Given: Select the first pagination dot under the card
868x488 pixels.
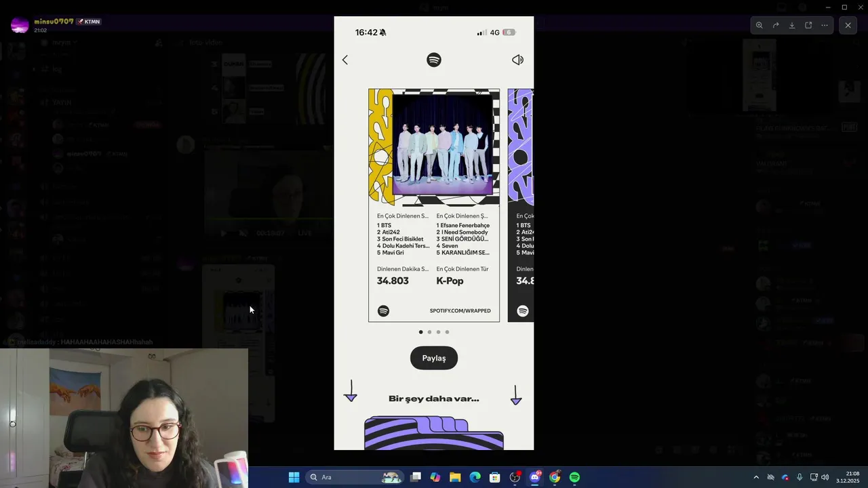Looking at the screenshot, I should (420, 332).
